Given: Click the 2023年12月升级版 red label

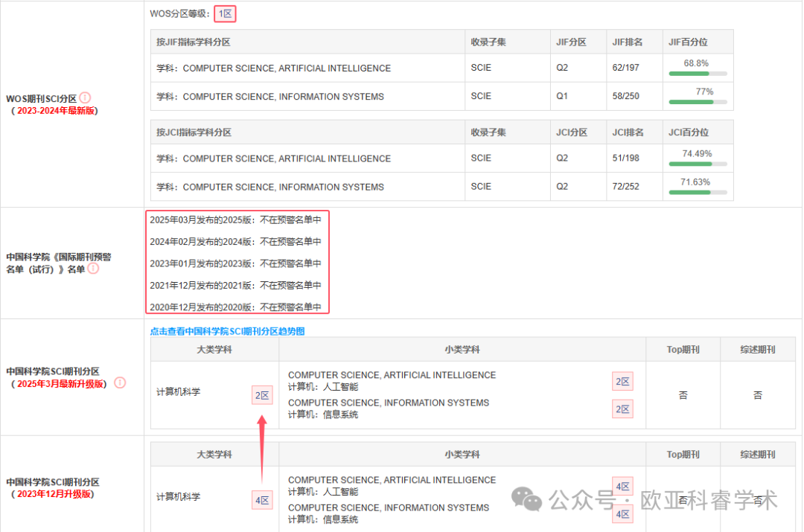Looking at the screenshot, I should coord(54,494).
